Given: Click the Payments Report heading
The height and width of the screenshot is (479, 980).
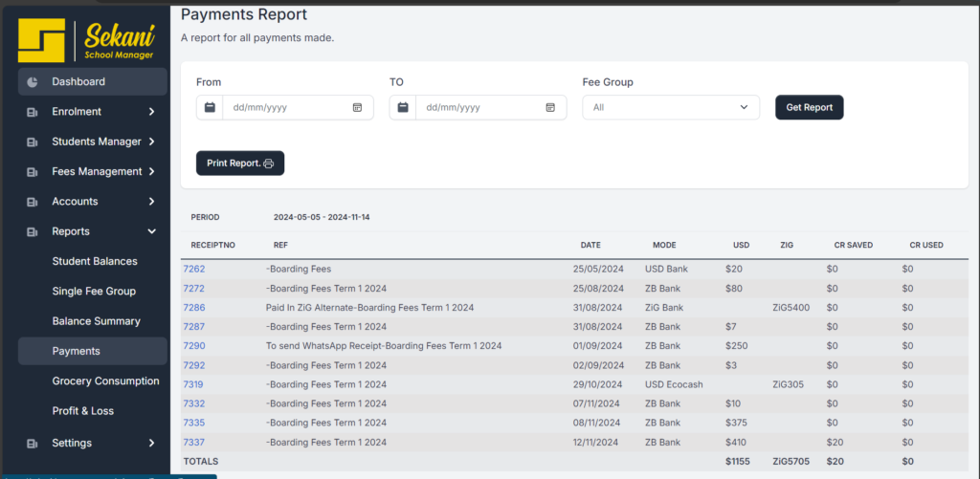Looking at the screenshot, I should (244, 13).
